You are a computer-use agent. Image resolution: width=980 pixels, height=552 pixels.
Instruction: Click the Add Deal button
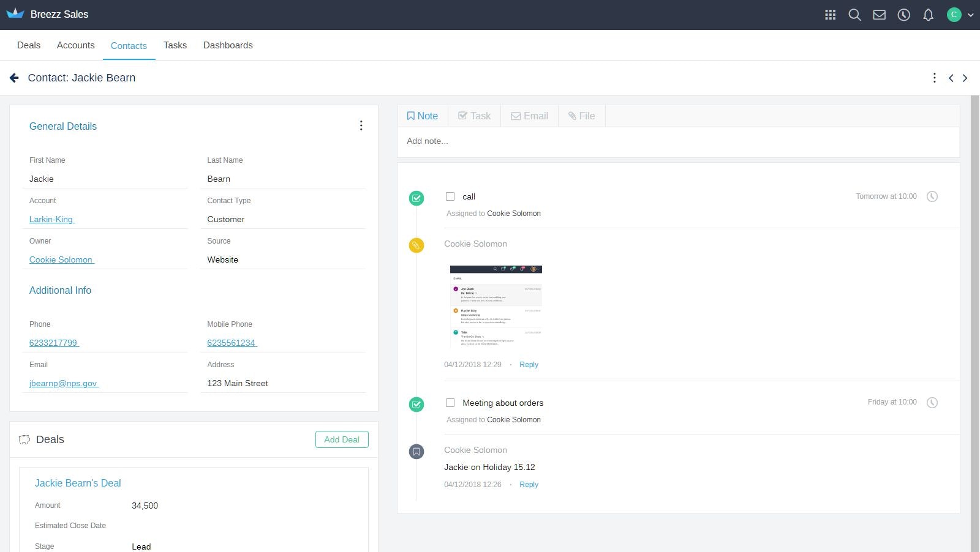tap(341, 439)
